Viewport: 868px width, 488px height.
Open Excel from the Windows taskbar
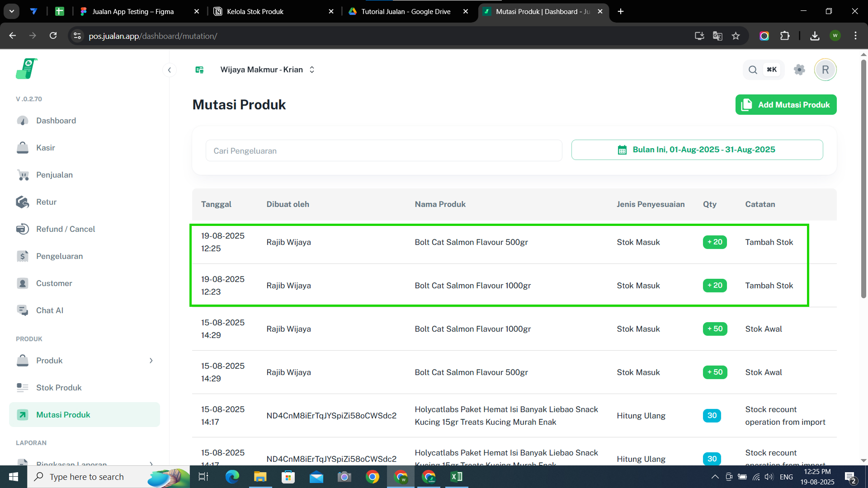pyautogui.click(x=456, y=477)
